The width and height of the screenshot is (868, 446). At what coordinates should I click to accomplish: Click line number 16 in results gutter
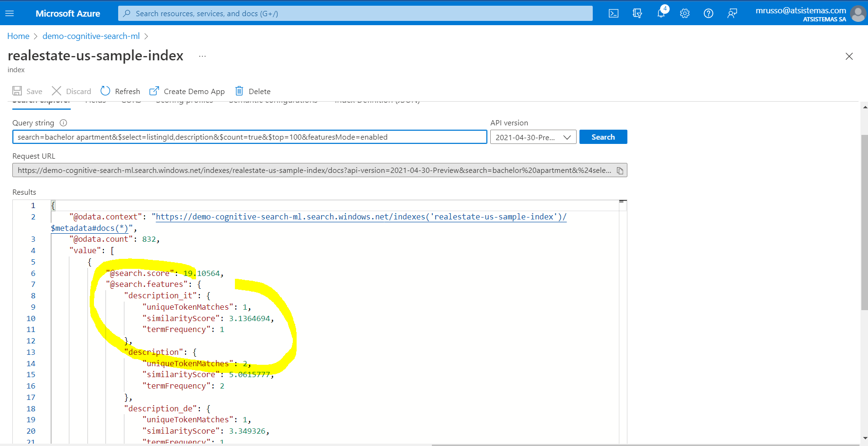tap(31, 386)
